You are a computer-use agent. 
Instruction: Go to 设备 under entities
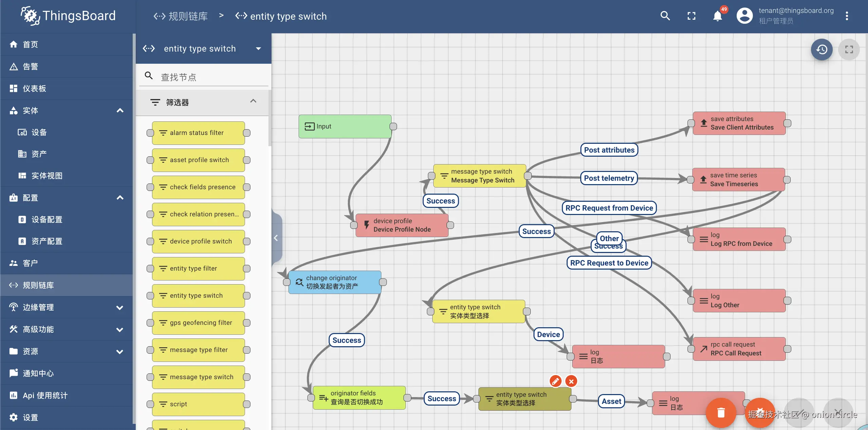pyautogui.click(x=39, y=132)
